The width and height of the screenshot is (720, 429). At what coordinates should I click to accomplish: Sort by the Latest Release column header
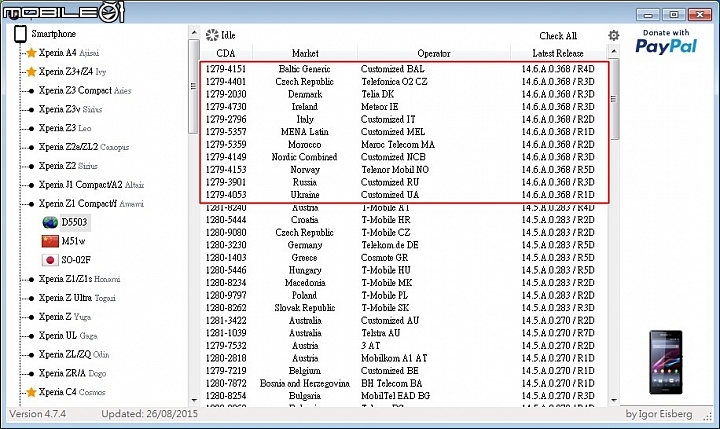coord(558,53)
